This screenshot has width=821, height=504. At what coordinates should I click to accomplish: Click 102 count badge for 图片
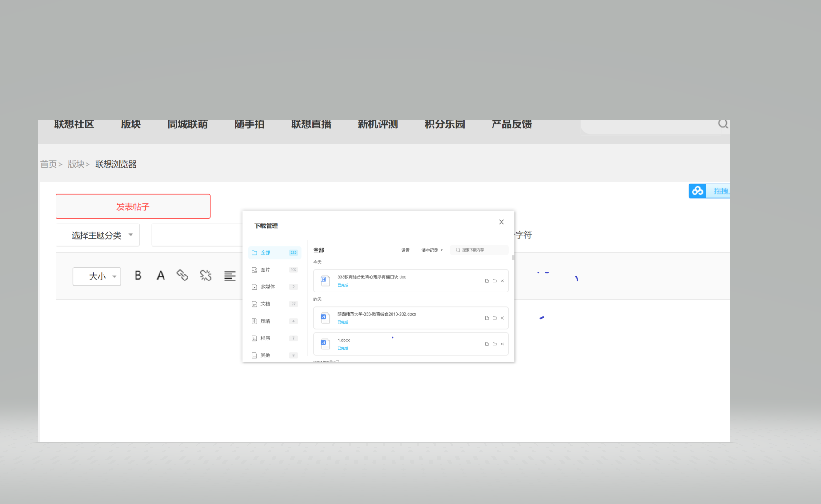pos(293,270)
